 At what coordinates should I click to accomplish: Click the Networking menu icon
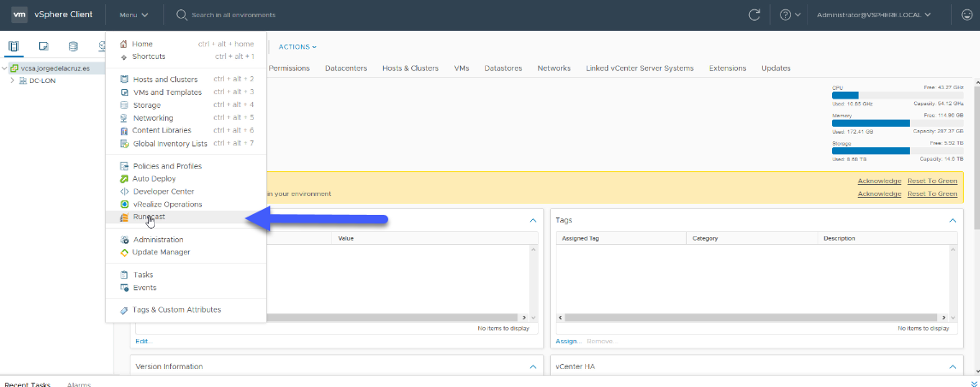[124, 118]
